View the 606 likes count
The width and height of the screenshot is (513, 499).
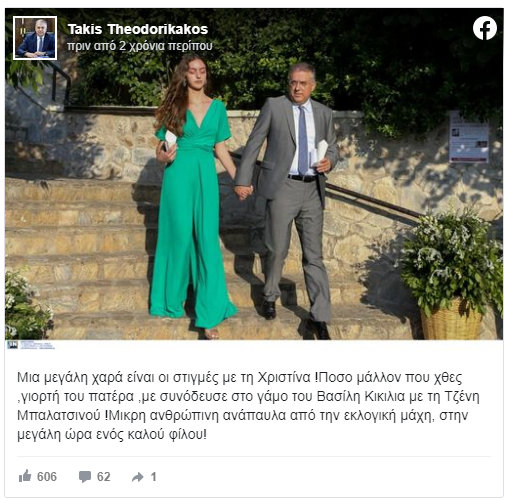click(x=47, y=477)
